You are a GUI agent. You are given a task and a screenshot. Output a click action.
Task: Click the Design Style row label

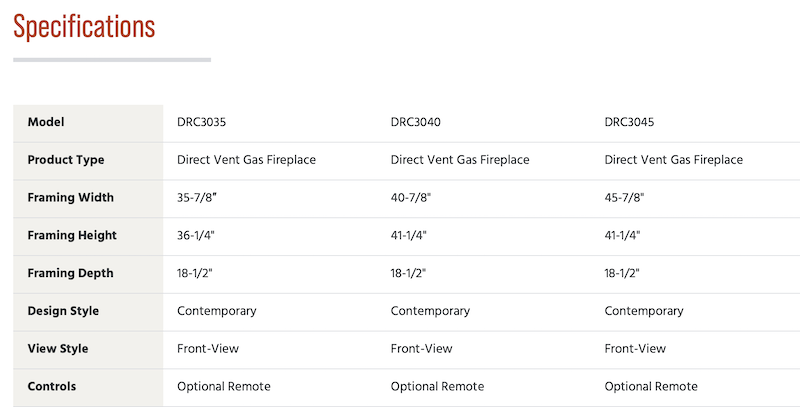(x=63, y=311)
